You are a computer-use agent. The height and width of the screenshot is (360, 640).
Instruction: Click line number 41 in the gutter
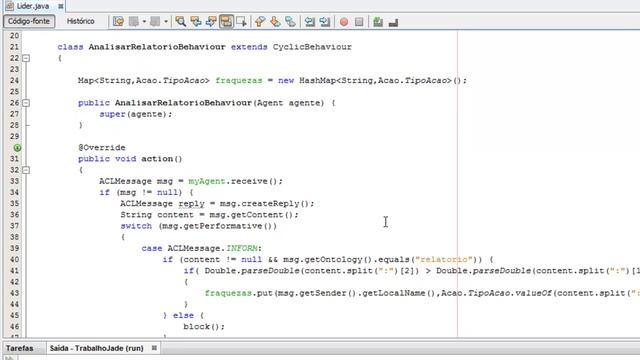[x=14, y=271]
